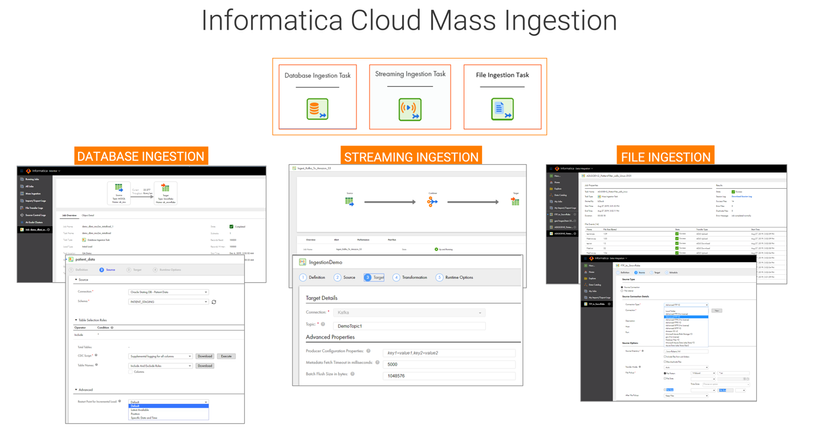Image resolution: width=815 pixels, height=443 pixels.
Task: Click the target node icon in Streaming diagram
Action: (x=515, y=201)
